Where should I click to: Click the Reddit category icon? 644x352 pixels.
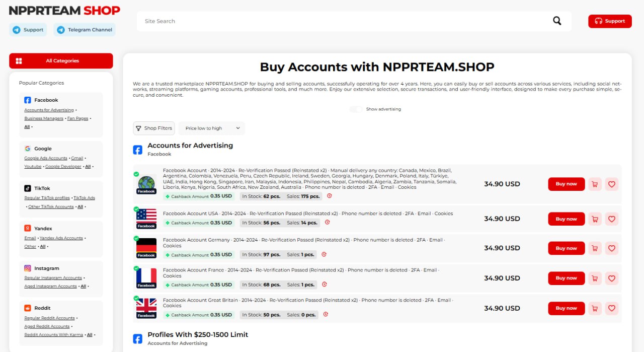tap(28, 308)
